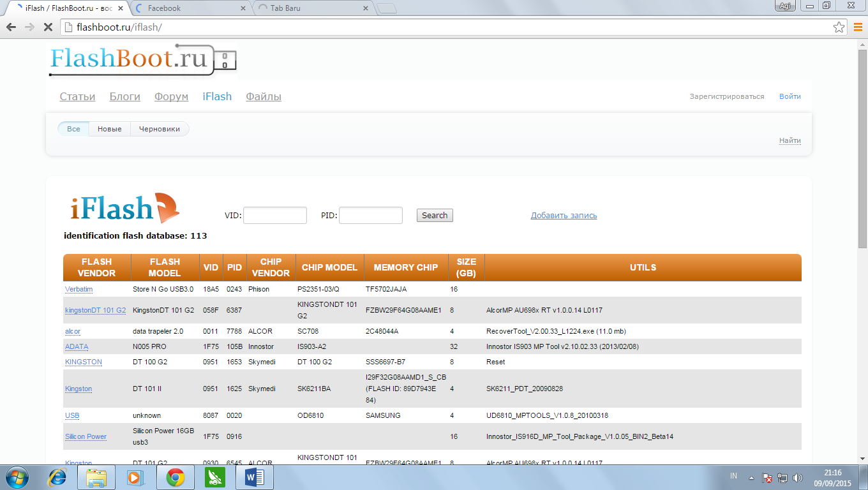Click Найти search link
Image resolution: width=868 pixels, height=490 pixels.
coord(790,140)
